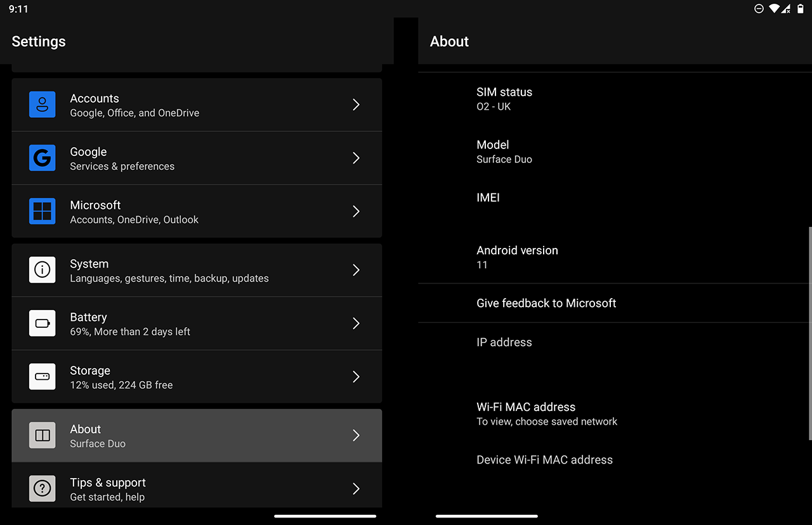Tap the Wi-Fi status bar icon
The height and width of the screenshot is (525, 812).
[774, 9]
